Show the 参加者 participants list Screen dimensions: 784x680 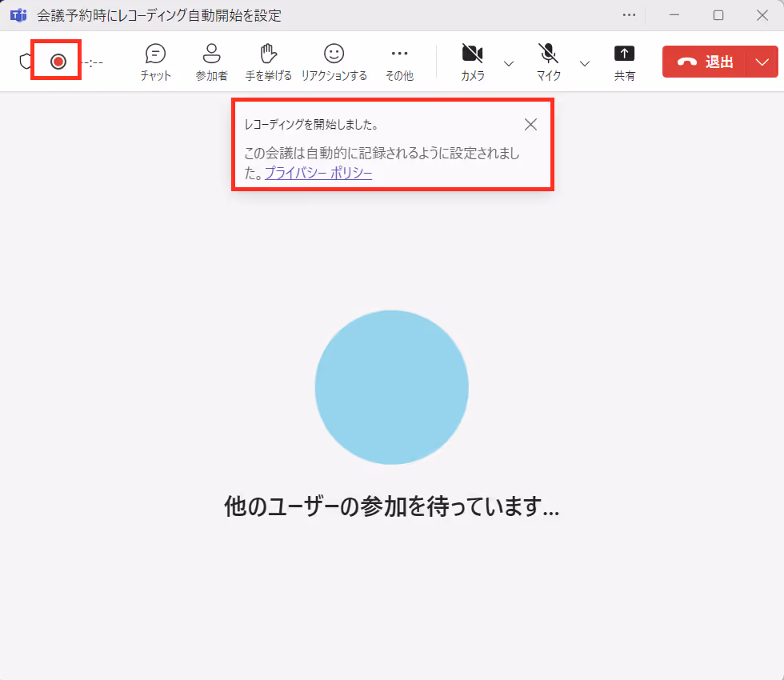[x=211, y=62]
